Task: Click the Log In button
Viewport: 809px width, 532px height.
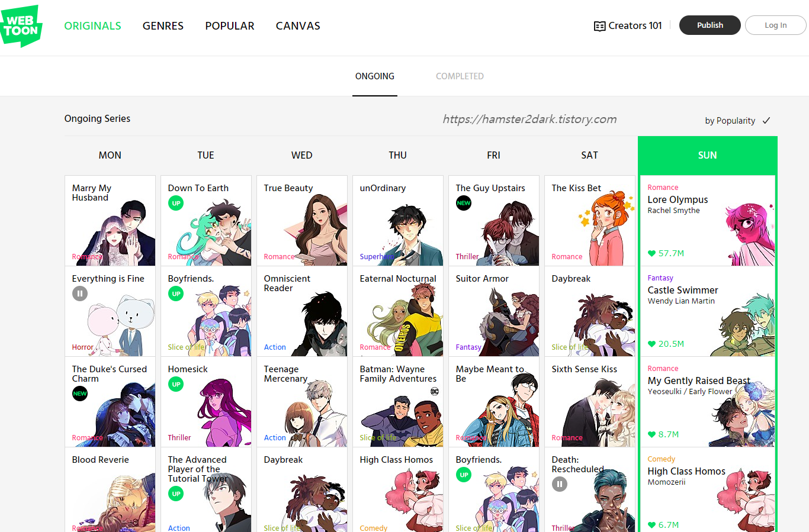Action: [x=776, y=25]
